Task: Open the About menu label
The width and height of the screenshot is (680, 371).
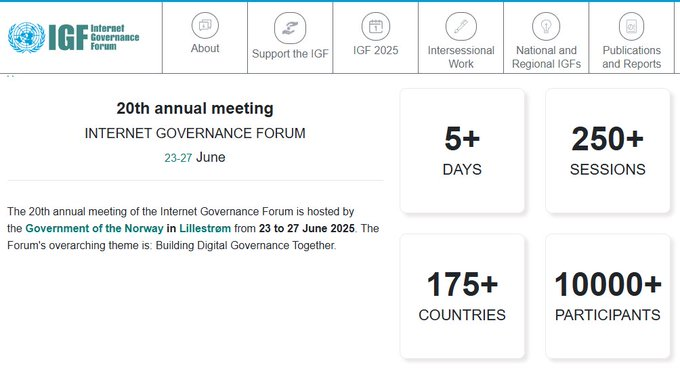Action: coord(205,48)
